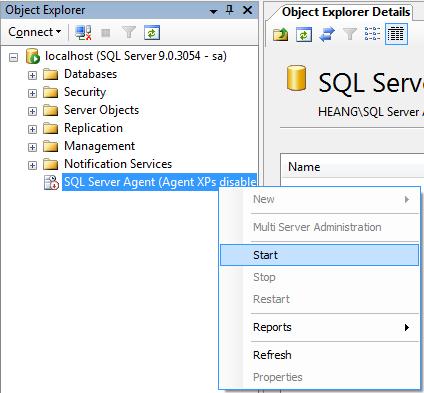The width and height of the screenshot is (424, 393).
Task: Expand the Security folder node
Action: [x=32, y=93]
